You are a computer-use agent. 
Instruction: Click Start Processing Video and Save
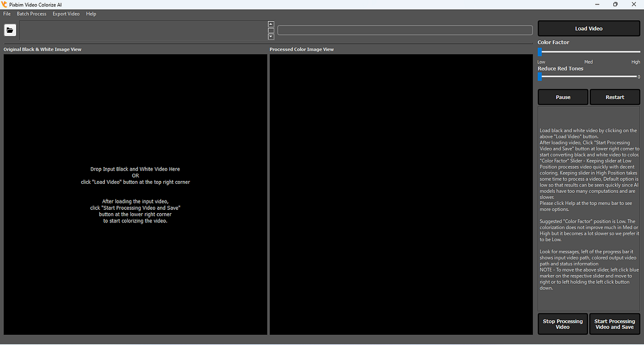(614, 324)
